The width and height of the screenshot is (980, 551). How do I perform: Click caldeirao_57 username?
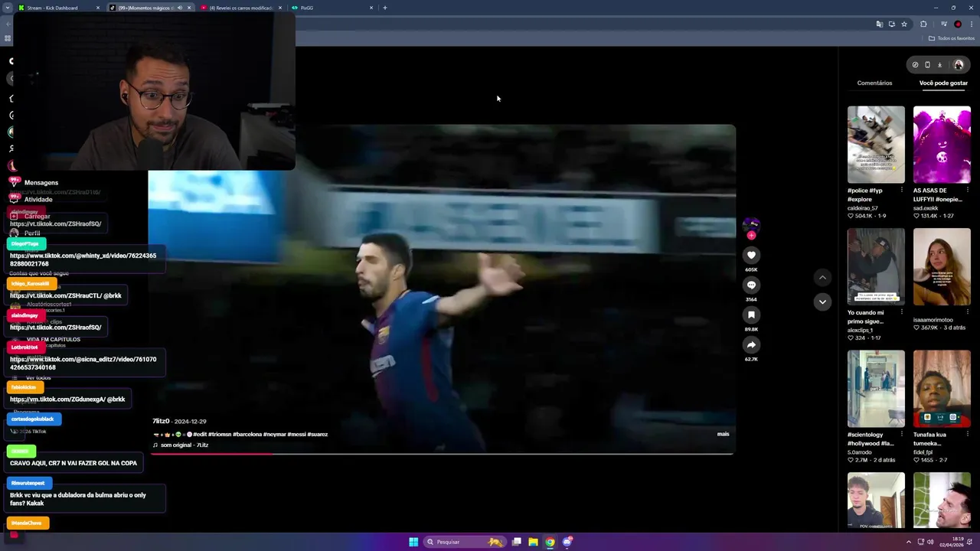(863, 208)
